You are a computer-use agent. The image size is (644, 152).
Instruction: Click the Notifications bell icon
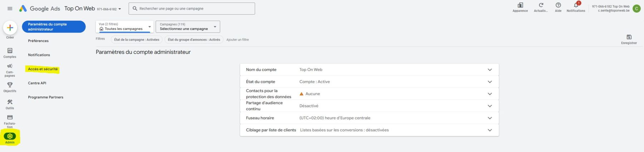576,6
